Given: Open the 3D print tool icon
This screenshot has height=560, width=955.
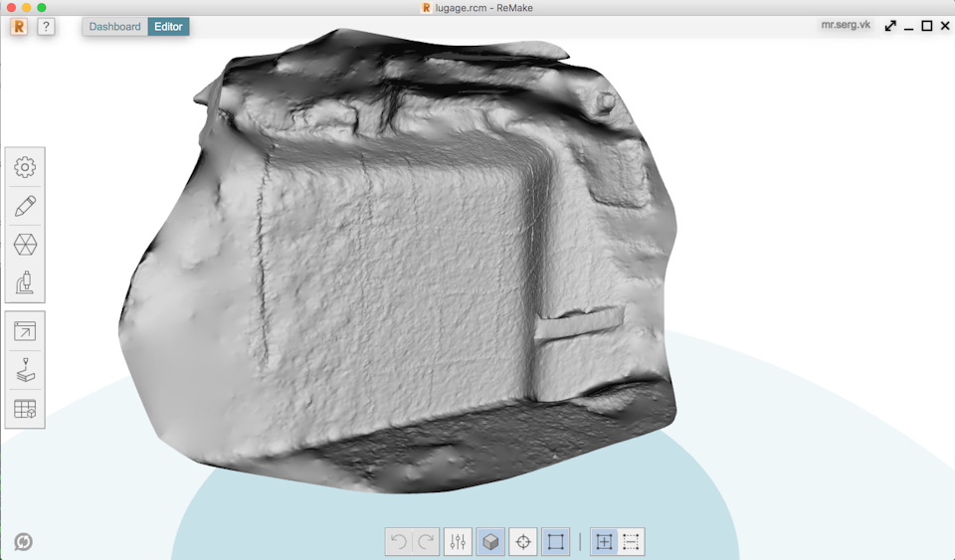Looking at the screenshot, I should (x=25, y=370).
